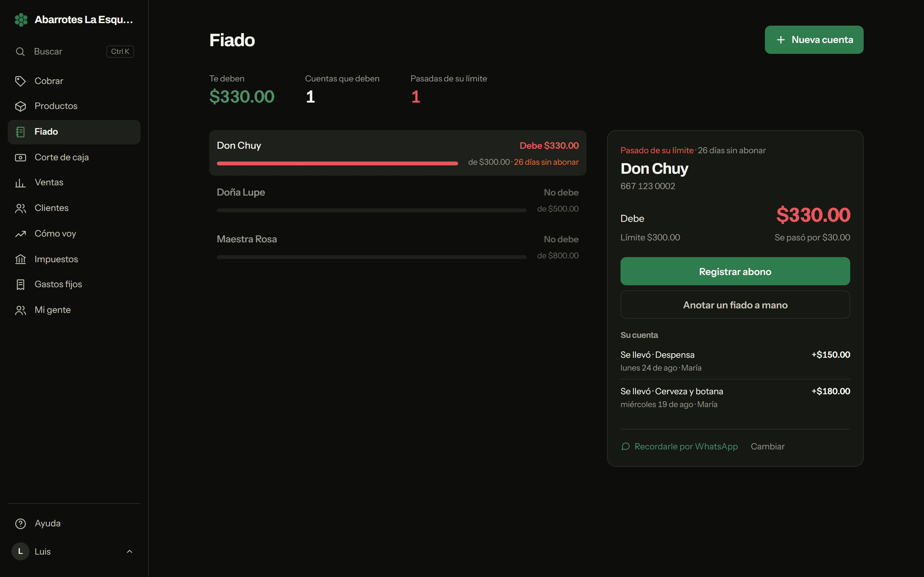
Task: Click the Nueva cuenta button
Action: (814, 40)
